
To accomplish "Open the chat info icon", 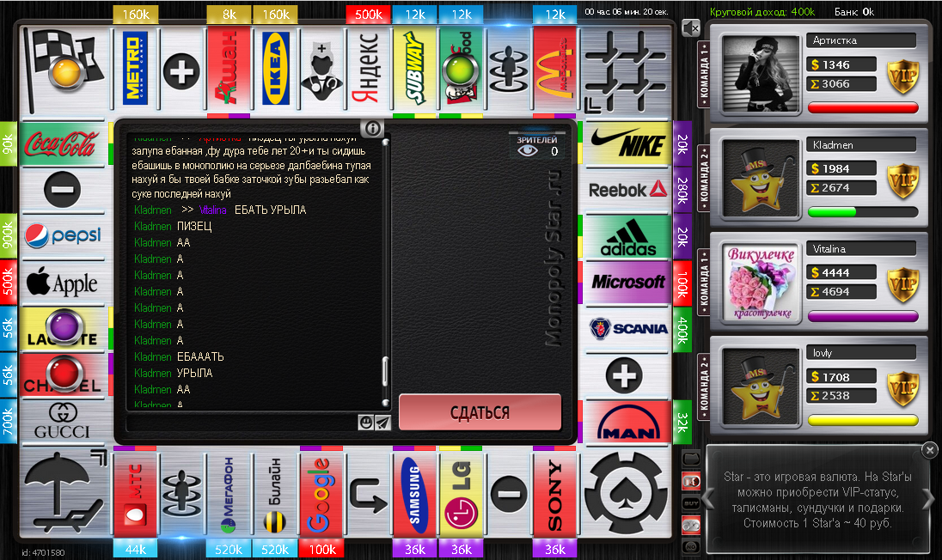I will pyautogui.click(x=372, y=128).
